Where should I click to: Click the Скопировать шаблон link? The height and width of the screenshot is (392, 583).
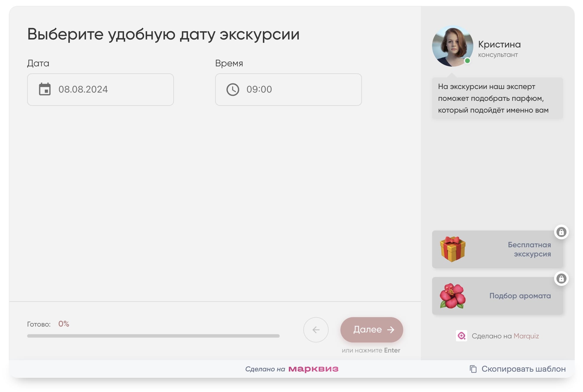[523, 369]
